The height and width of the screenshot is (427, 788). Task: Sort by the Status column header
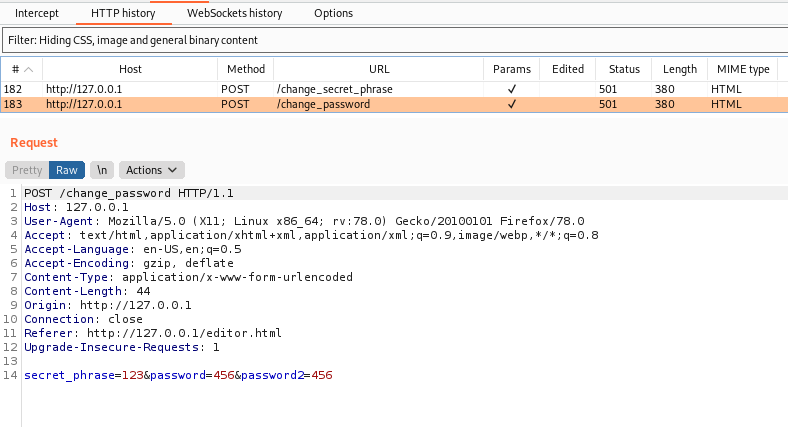(624, 69)
